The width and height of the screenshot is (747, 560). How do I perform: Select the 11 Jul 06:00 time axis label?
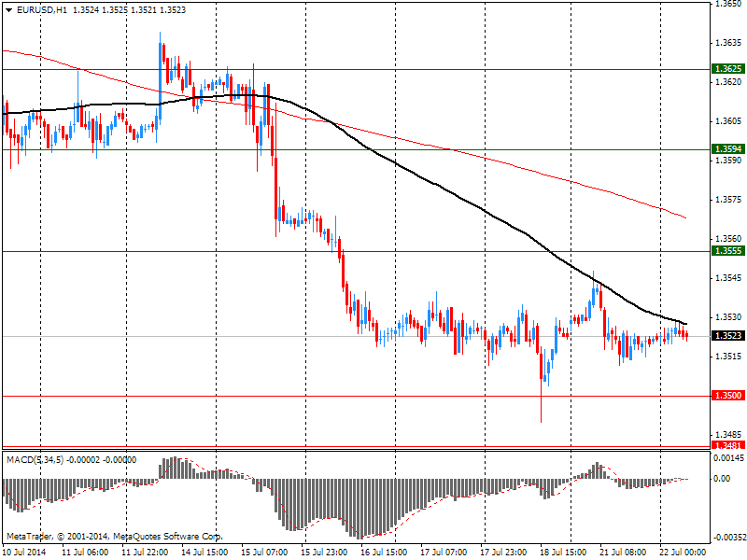pyautogui.click(x=85, y=553)
